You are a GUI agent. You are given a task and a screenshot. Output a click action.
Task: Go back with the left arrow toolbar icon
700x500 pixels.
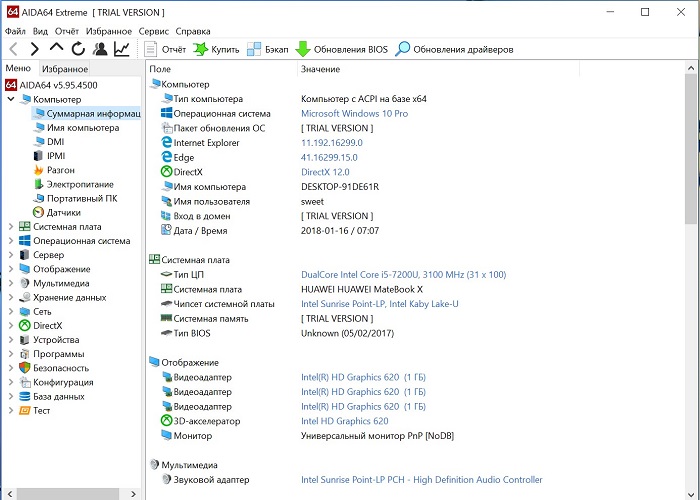(x=13, y=49)
